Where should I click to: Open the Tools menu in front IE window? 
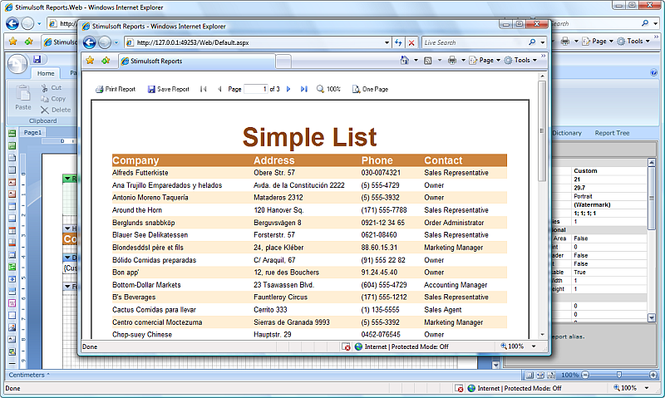520,60
